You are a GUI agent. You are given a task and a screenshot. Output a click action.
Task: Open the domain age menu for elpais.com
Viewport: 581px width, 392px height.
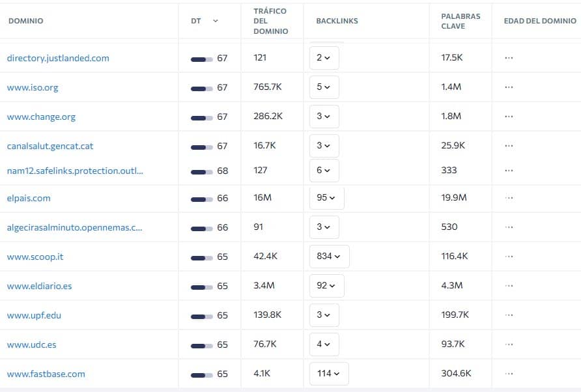pyautogui.click(x=509, y=198)
